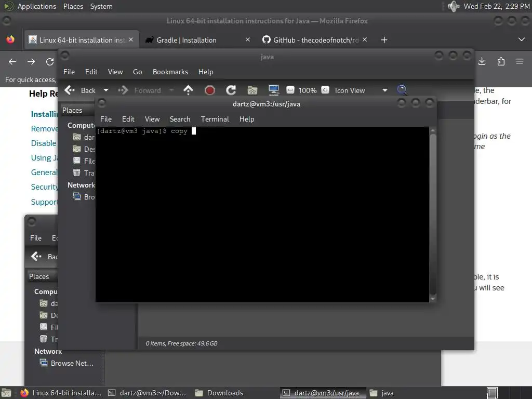Screen dimensions: 532x399
Task: Click Firefox forward arrow
Action: click(x=31, y=62)
